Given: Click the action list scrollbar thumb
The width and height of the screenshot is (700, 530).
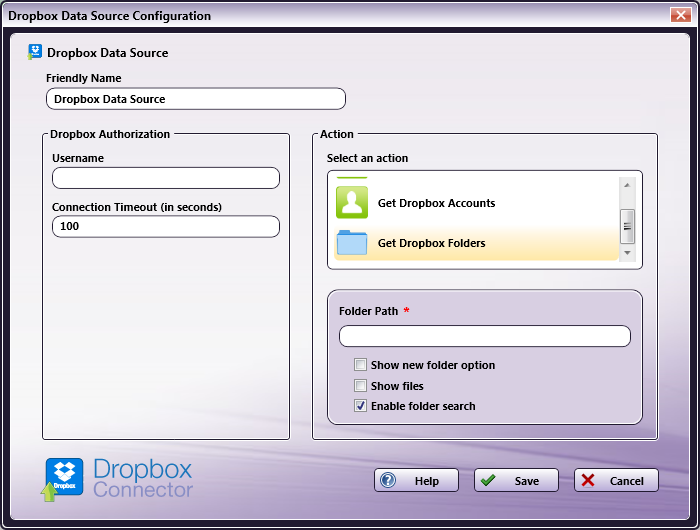Looking at the screenshot, I should (627, 226).
